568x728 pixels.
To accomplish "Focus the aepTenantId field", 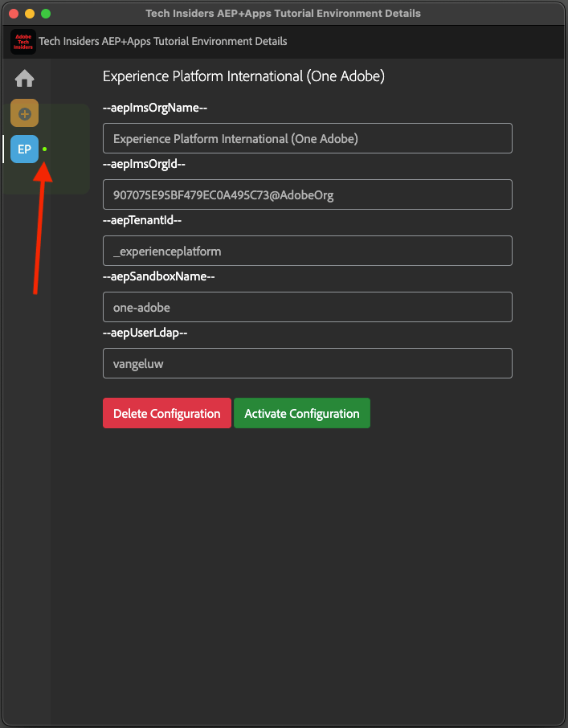I will [x=308, y=251].
